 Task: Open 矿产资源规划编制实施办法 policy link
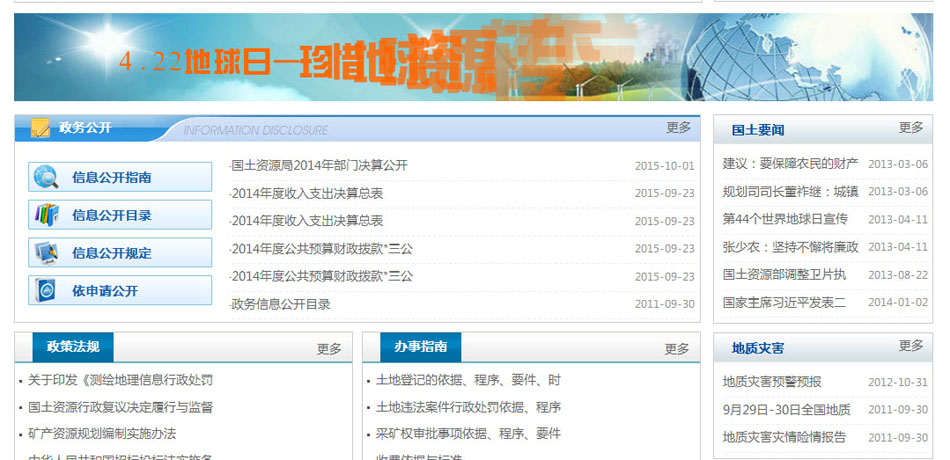[102, 434]
